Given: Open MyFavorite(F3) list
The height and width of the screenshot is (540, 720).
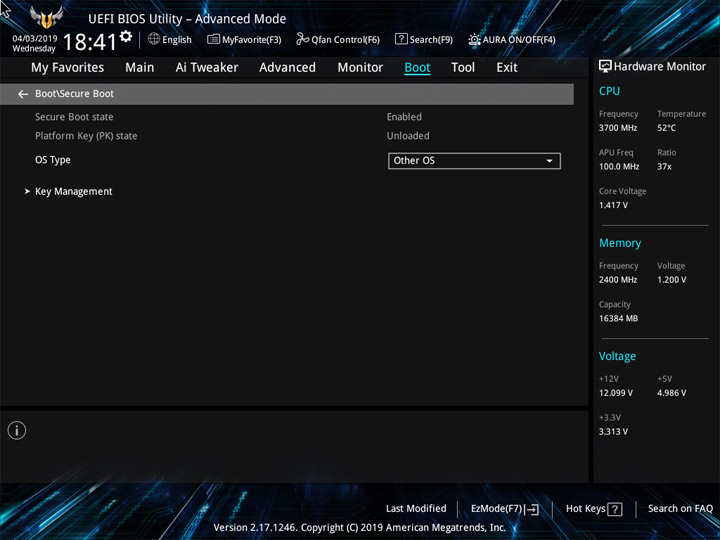Looking at the screenshot, I should click(244, 39).
